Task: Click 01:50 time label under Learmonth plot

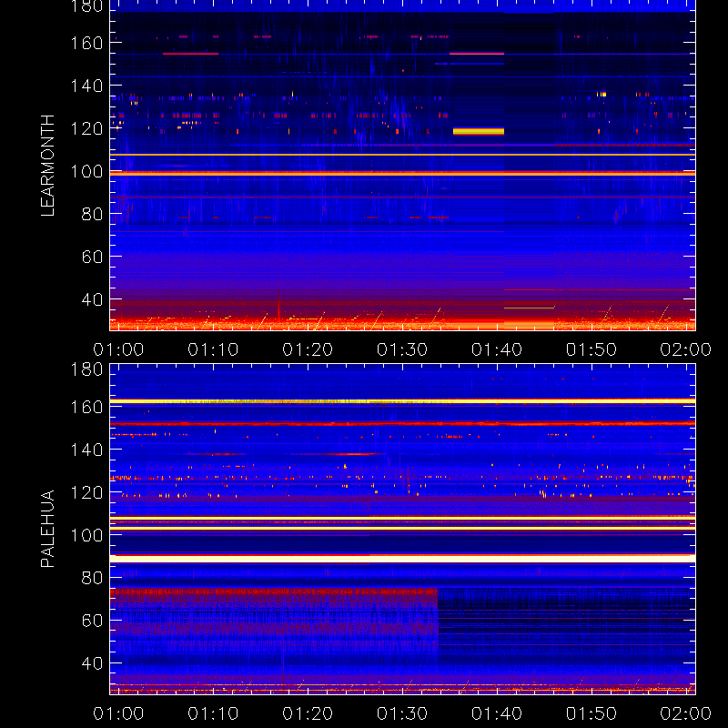Action: tap(591, 349)
